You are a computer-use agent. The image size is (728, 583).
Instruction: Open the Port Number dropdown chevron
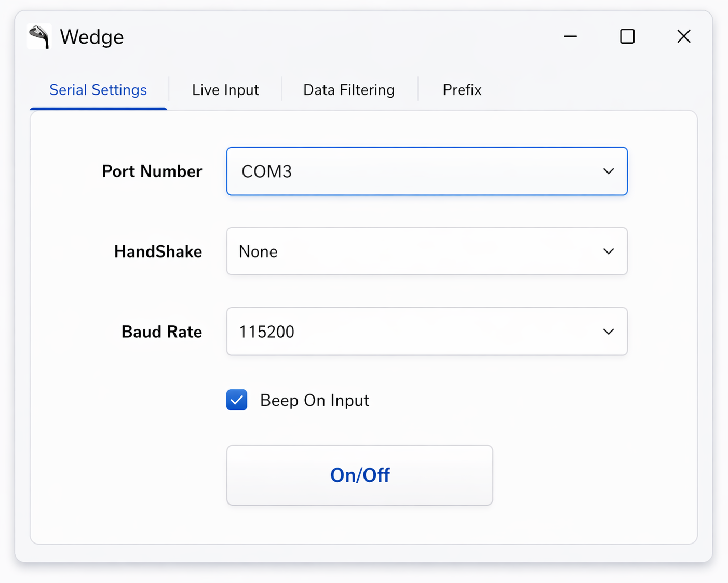click(608, 171)
